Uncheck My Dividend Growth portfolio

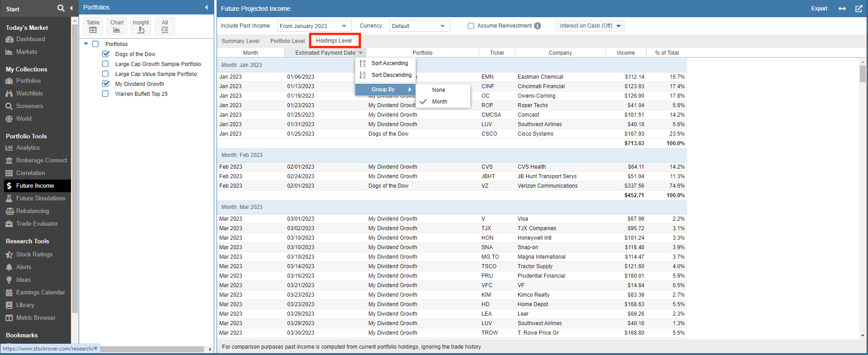click(106, 84)
